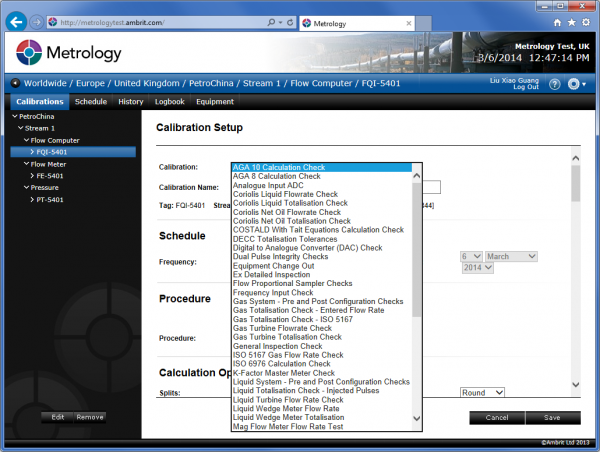This screenshot has height=452, width=600.
Task: Click the Remove button in sidebar
Action: point(90,417)
